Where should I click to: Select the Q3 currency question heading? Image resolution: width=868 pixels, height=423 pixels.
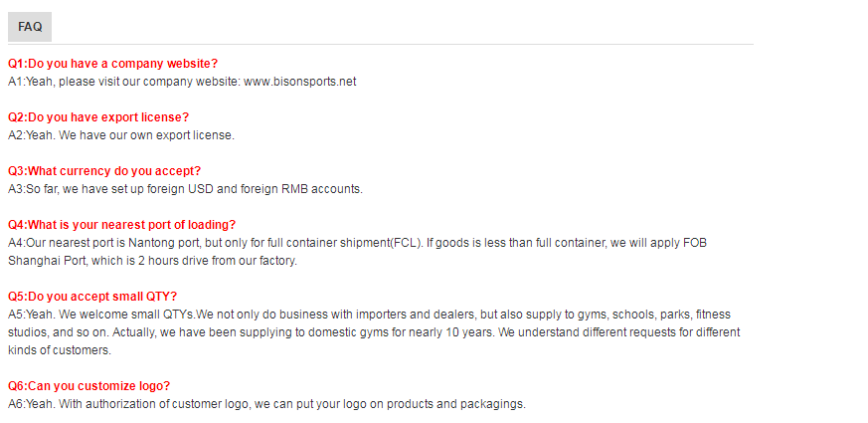tap(104, 171)
